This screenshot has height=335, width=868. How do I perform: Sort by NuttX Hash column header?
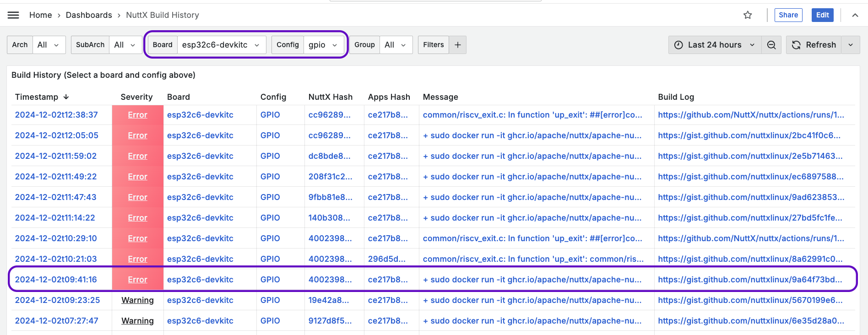coord(331,97)
